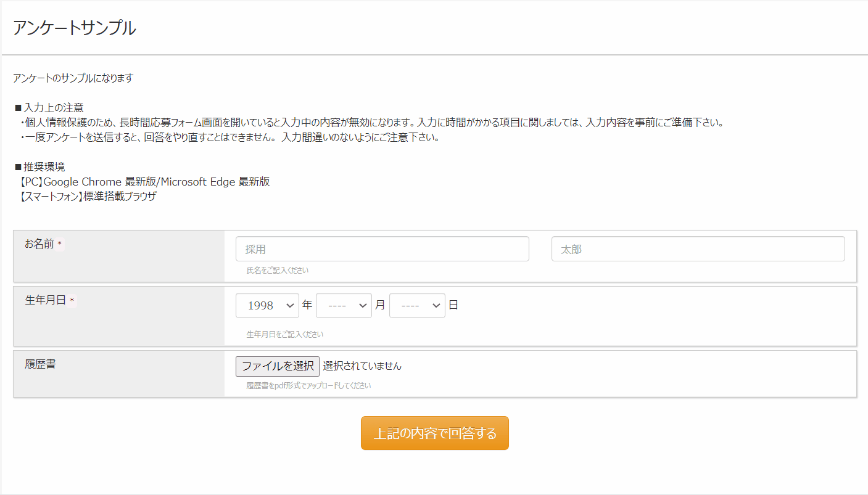Viewport: 868px width, 495px height.
Task: Click the hint text 生年月日をご記入ください
Action: click(284, 335)
